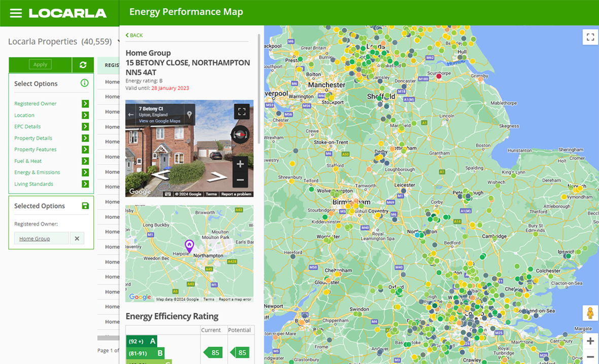Click the Street View back arrow
This screenshot has width=599, height=364.
[131, 115]
